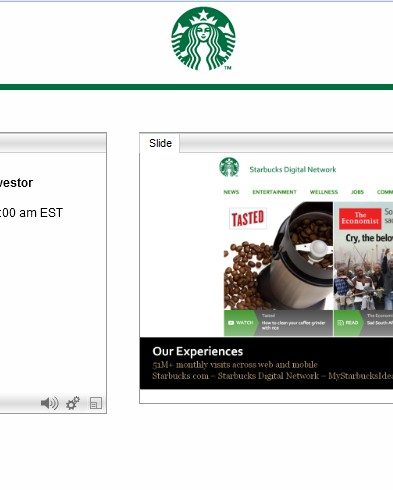Click the 51M+ monthly visits line

point(235,365)
